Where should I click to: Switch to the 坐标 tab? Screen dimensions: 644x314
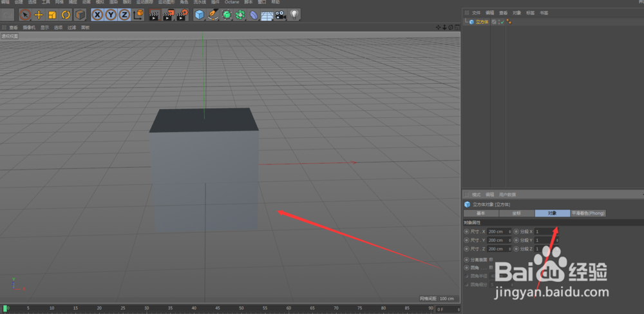(516, 213)
